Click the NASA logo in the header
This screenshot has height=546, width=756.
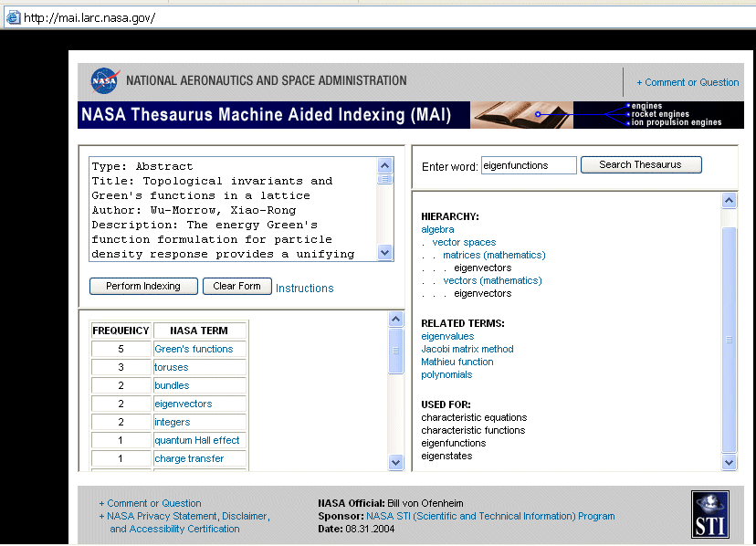(105, 81)
